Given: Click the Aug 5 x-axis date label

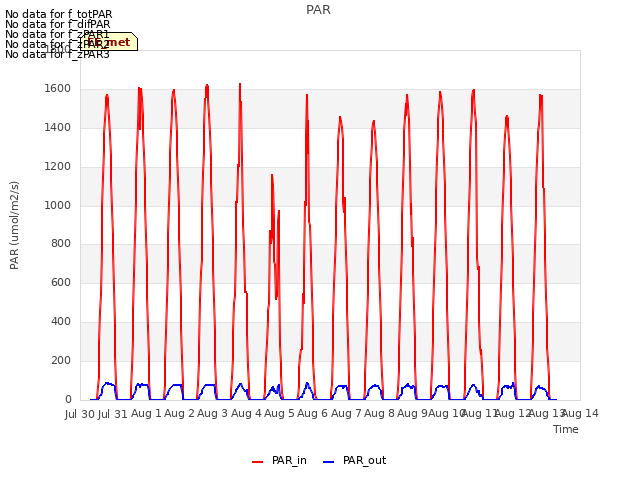Looking at the screenshot, I should (279, 413).
